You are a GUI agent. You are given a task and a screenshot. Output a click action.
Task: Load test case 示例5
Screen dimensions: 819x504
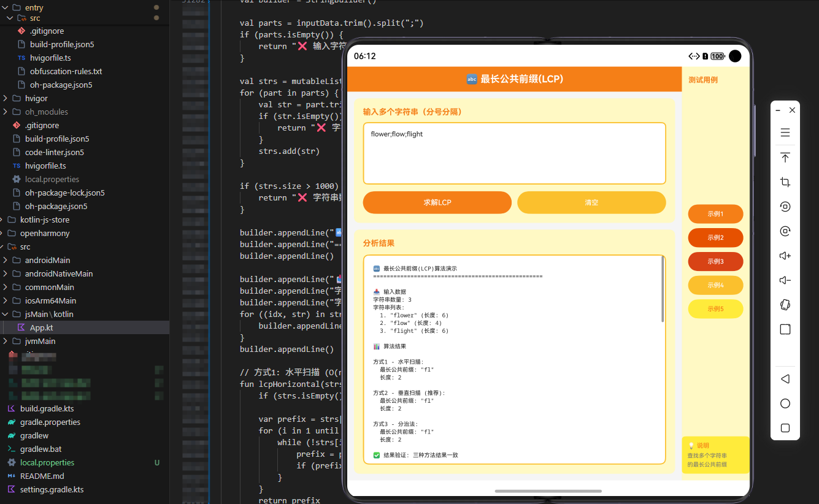click(715, 309)
